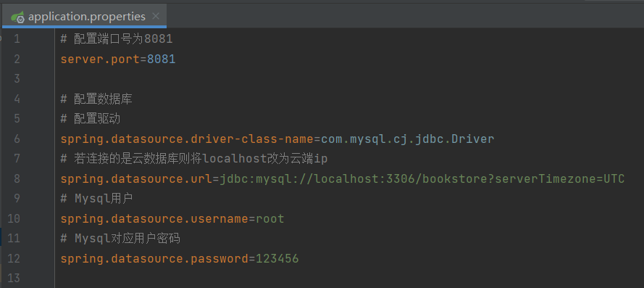Image resolution: width=644 pixels, height=288 pixels.
Task: Click the spring.datasource.url key
Action: tap(136, 179)
